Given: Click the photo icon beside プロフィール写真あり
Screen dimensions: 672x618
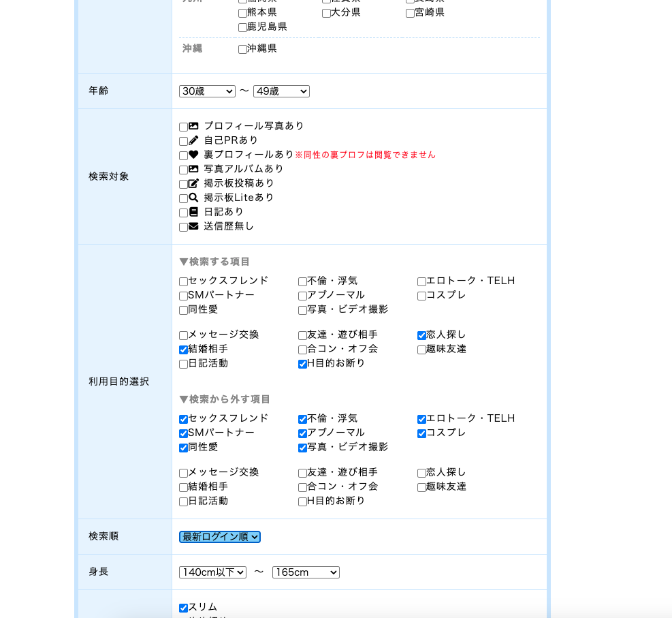Looking at the screenshot, I should tap(194, 126).
